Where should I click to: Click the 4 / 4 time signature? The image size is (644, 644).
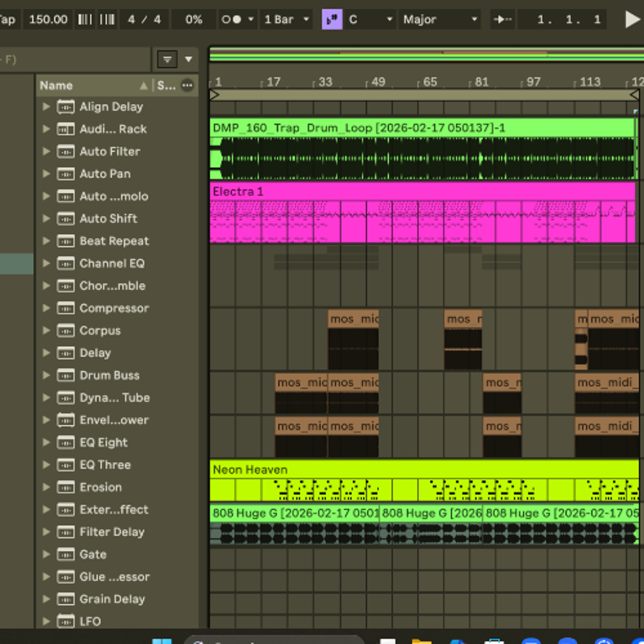tap(144, 19)
